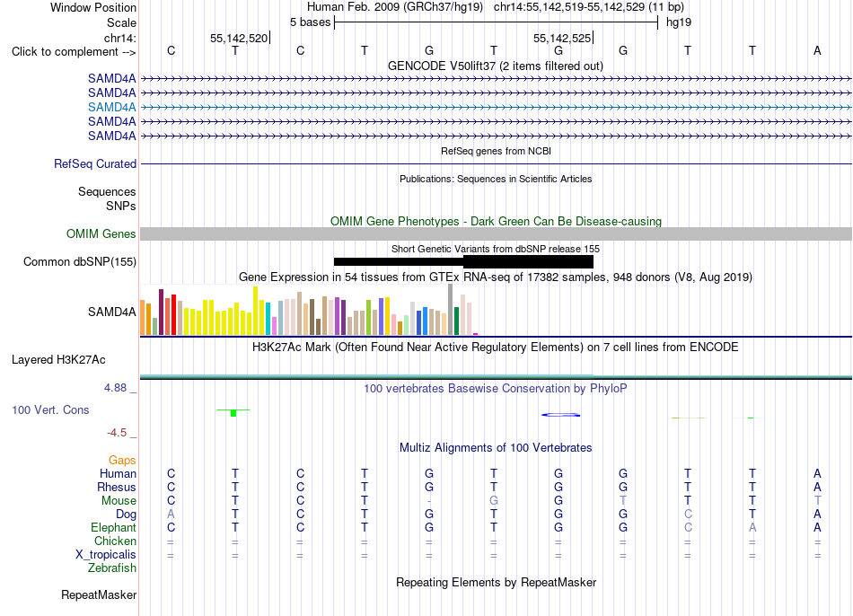Click the thick black dbSNP variant bar

click(x=528, y=261)
